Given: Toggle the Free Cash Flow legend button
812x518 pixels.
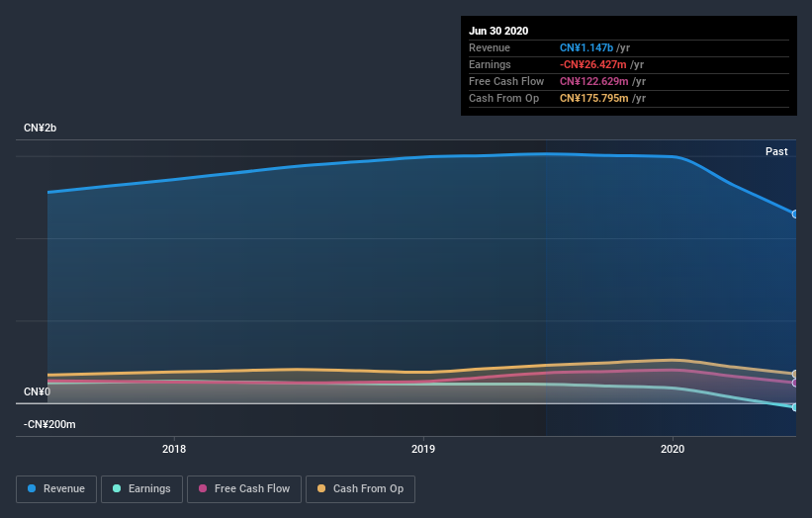Looking at the screenshot, I should [x=244, y=489].
